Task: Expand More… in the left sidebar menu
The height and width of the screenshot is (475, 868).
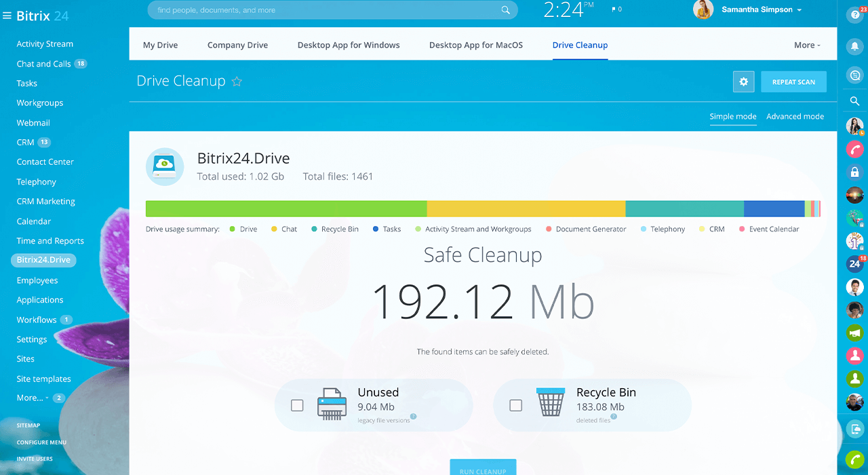Action: [33, 398]
